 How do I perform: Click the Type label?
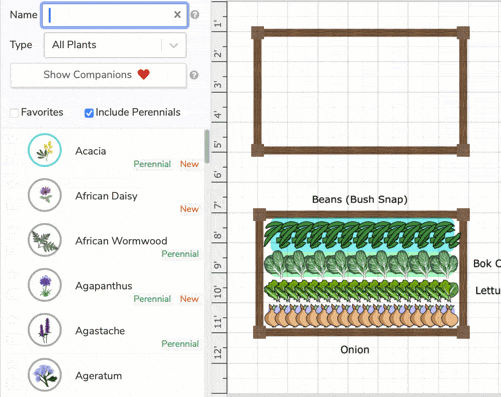(21, 45)
